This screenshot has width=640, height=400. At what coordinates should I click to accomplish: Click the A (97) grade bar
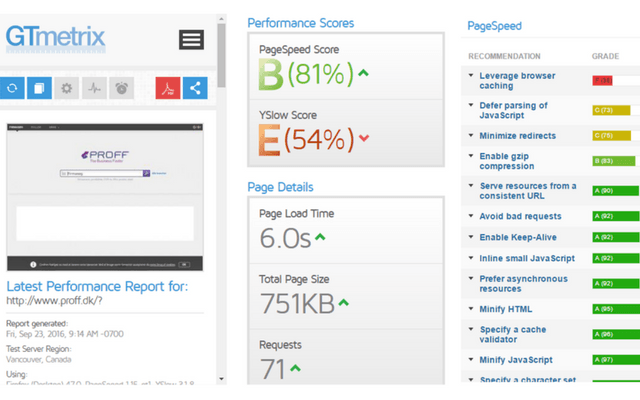[616, 360]
